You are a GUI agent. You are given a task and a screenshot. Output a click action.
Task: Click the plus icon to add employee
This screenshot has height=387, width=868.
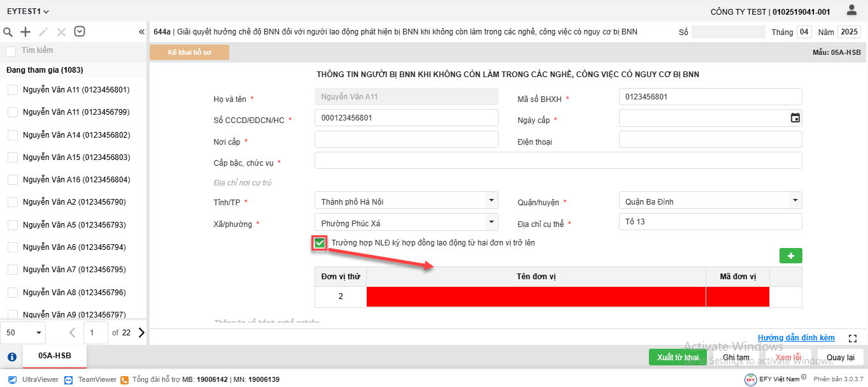[x=25, y=32]
